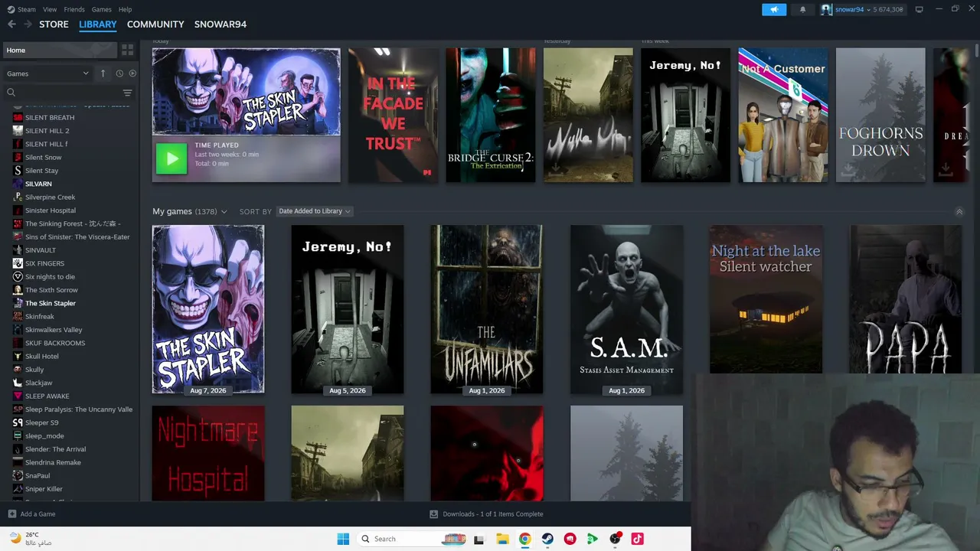Open The Unfamiliars cover in My games
This screenshot has width=980, height=551.
[x=487, y=309]
